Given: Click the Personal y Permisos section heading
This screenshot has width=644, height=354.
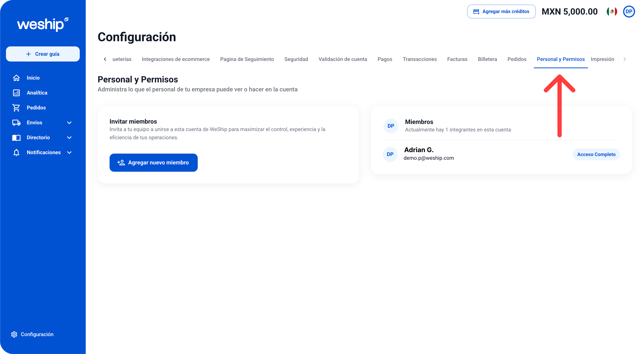Looking at the screenshot, I should 138,80.
